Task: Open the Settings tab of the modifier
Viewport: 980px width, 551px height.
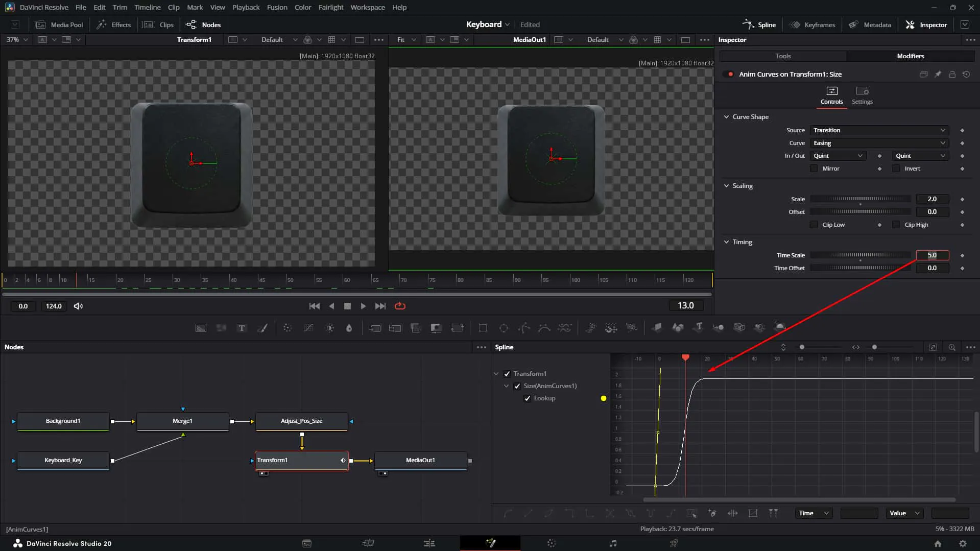Action: 862,95
